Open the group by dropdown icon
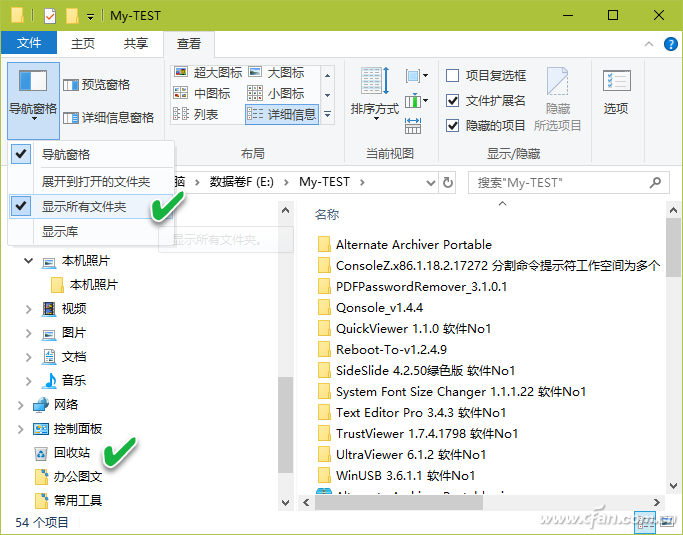 (x=417, y=76)
